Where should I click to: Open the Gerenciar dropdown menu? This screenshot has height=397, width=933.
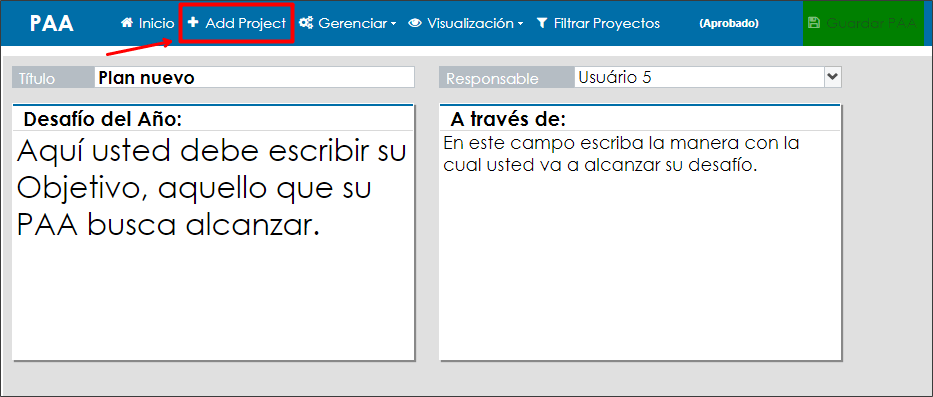click(347, 24)
